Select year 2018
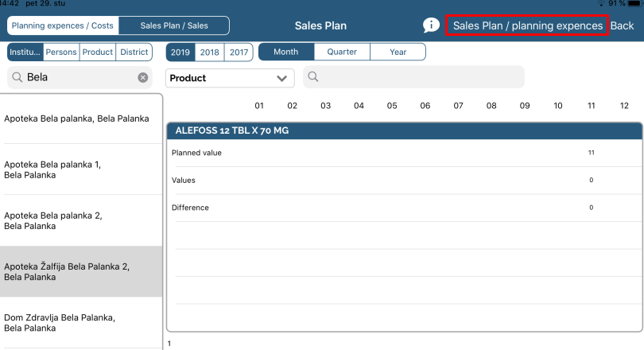This screenshot has height=350, width=644. 209,52
